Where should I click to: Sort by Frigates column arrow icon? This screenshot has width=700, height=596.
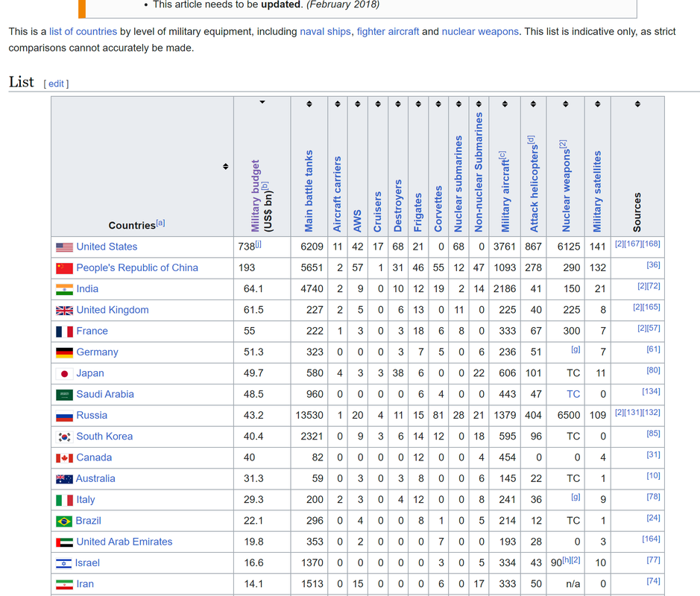418,104
